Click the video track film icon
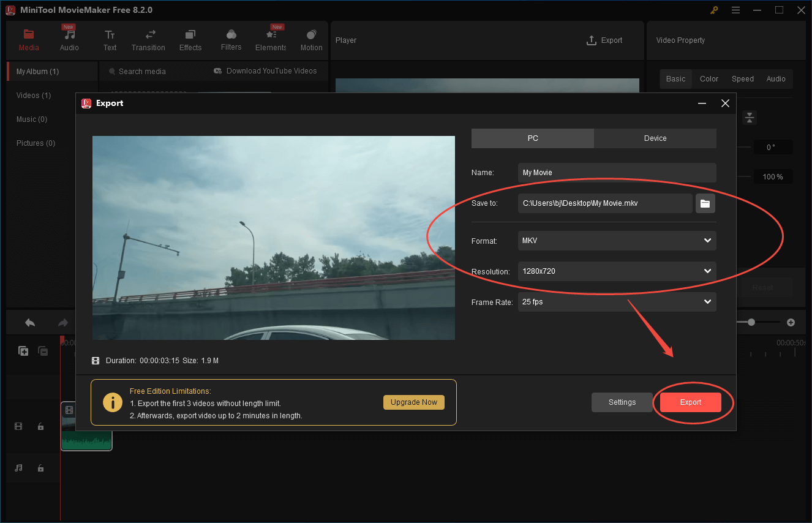Screen dimensions: 812x523 18,426
